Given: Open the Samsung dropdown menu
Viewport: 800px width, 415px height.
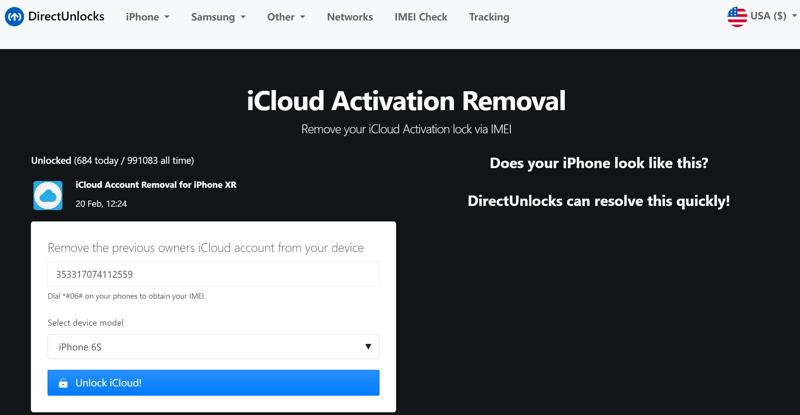Looking at the screenshot, I should point(218,17).
